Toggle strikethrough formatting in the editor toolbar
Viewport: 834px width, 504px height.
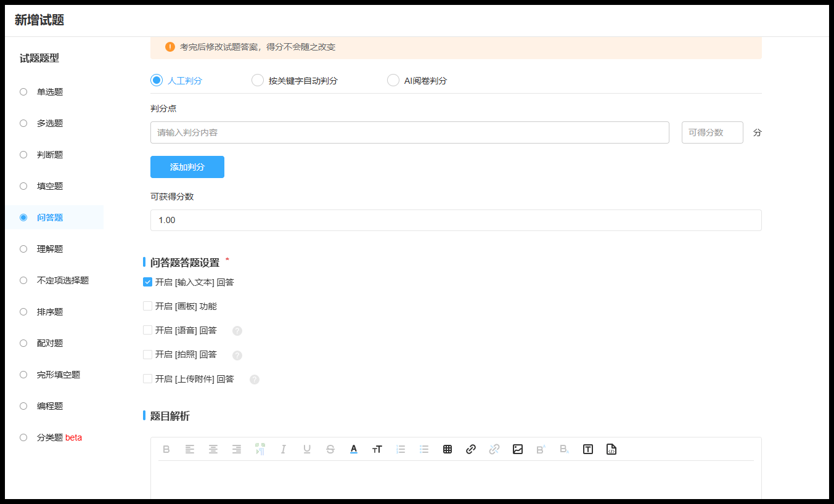pos(330,449)
